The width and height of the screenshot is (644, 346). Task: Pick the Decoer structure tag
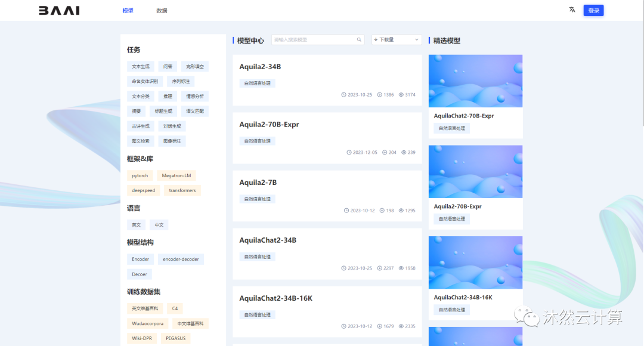coord(139,274)
